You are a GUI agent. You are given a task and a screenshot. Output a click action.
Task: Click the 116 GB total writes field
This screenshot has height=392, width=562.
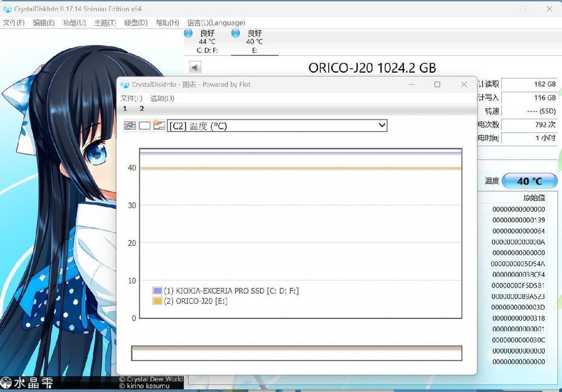[x=530, y=97]
